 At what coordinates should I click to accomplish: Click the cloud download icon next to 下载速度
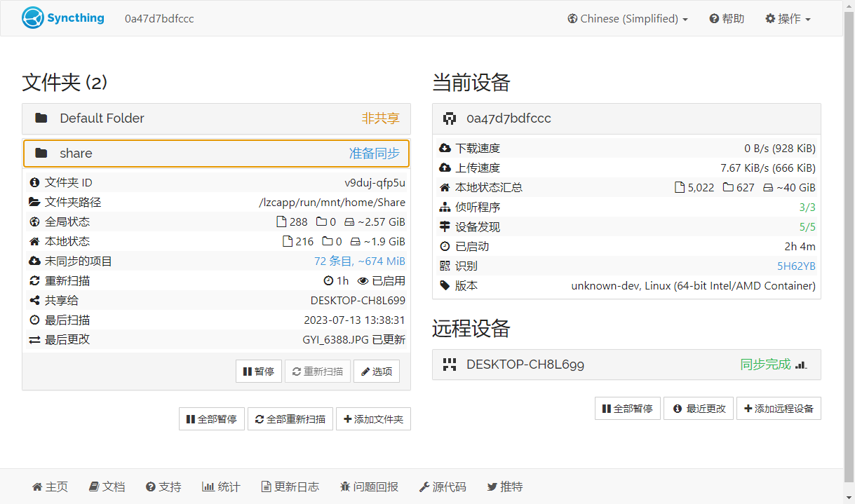tap(445, 149)
